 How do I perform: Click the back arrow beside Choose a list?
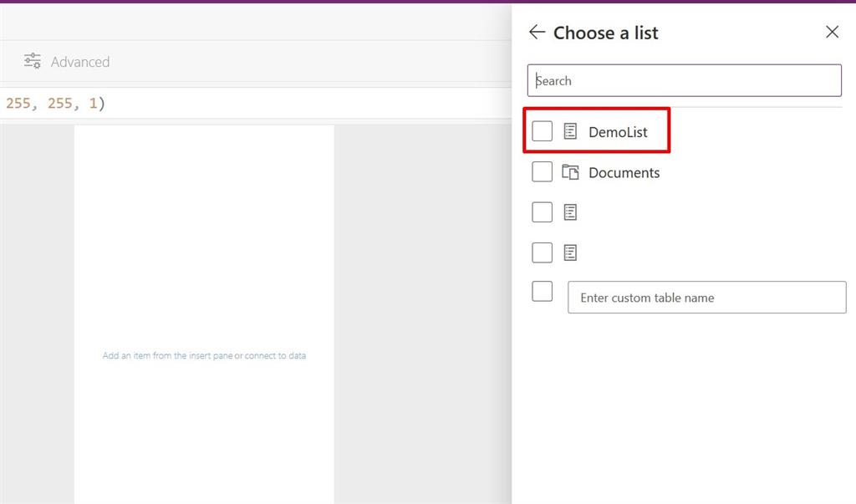536,32
